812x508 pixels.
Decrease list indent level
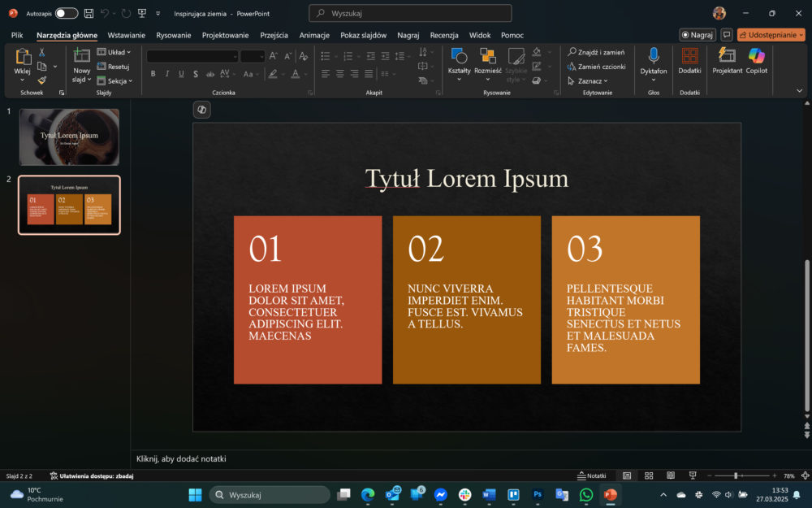371,56
